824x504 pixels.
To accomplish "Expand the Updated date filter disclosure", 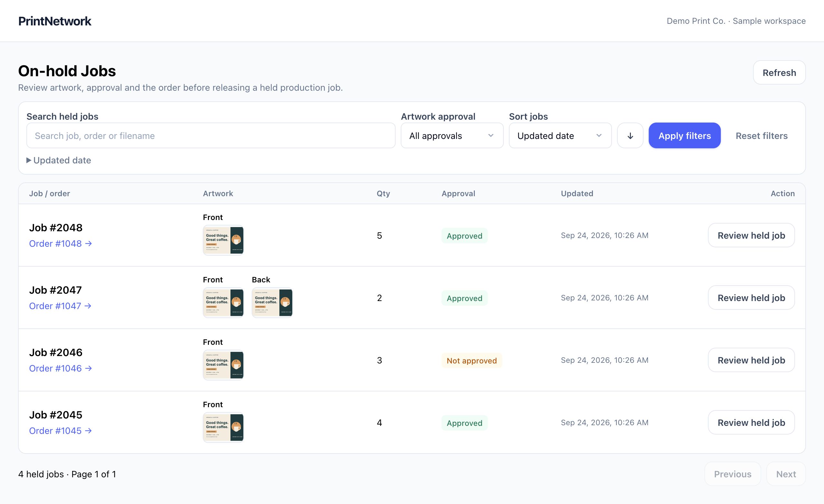I will pos(59,160).
